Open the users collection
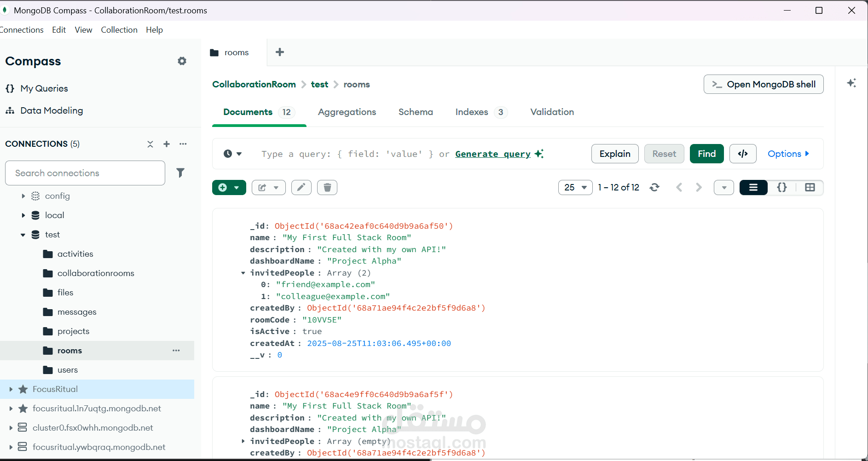Viewport: 868px width, 461px height. (68, 370)
